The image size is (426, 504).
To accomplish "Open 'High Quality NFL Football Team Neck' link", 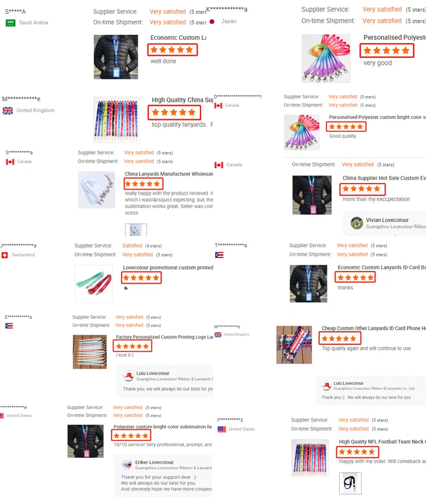I will [x=382, y=441].
